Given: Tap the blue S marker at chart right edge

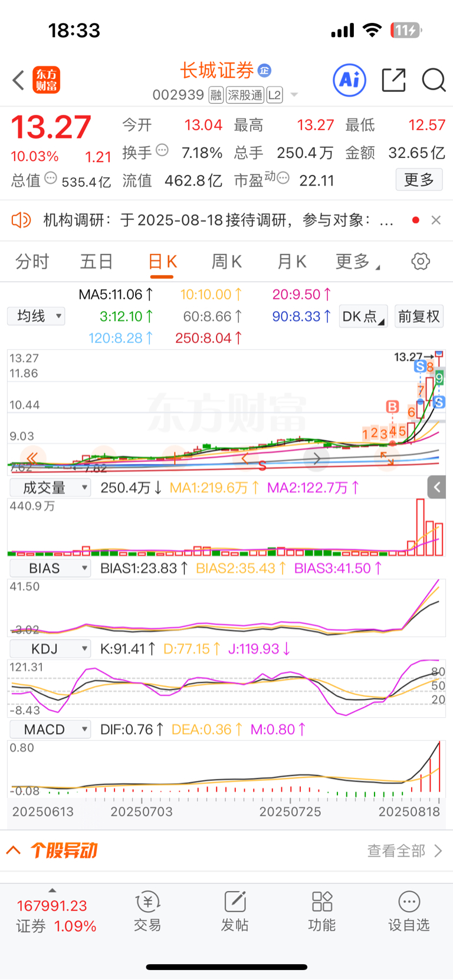Looking at the screenshot, I should 439,402.
